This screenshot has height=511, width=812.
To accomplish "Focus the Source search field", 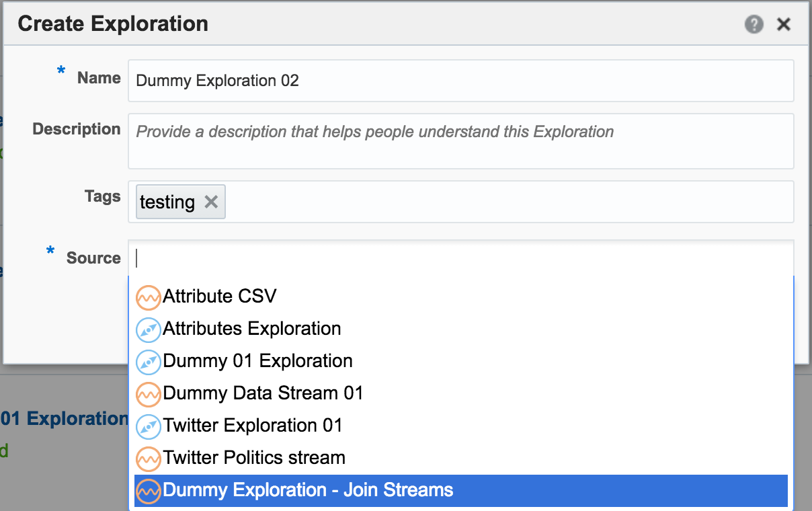I will (461, 258).
